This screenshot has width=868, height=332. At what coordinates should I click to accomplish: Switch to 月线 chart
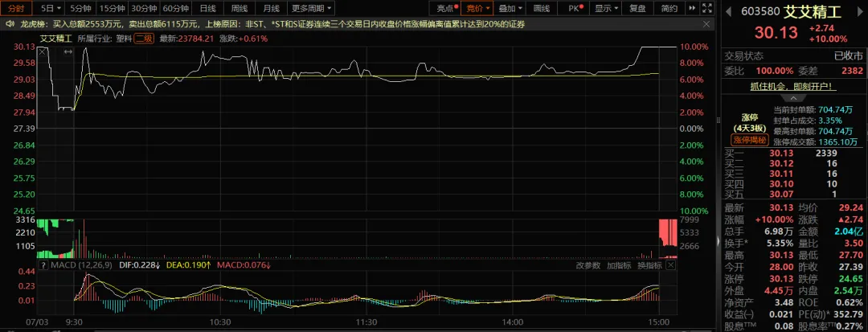pyautogui.click(x=272, y=8)
